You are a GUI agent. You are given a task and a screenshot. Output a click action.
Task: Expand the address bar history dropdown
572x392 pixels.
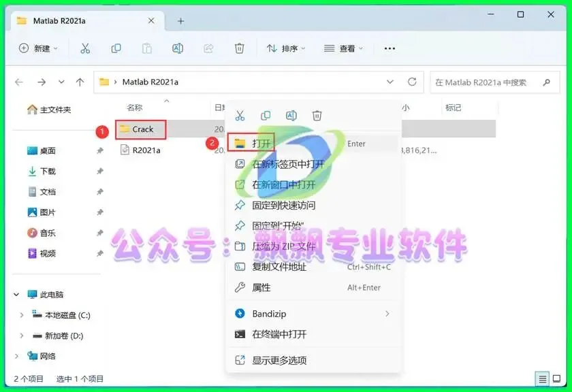tap(390, 82)
